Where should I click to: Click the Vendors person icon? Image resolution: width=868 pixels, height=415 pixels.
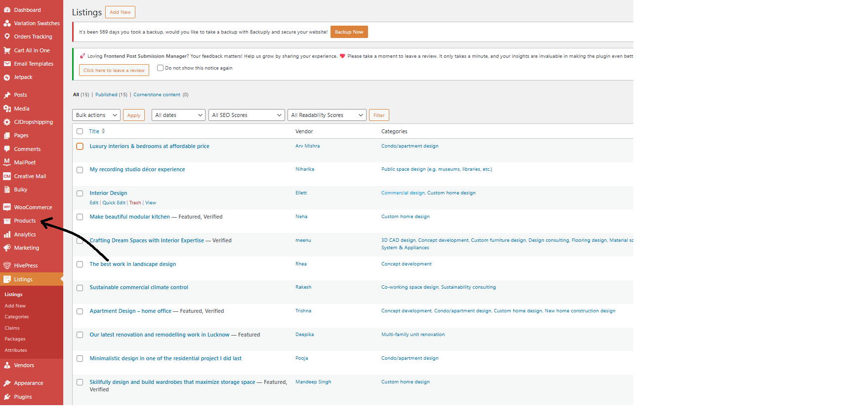(7, 365)
